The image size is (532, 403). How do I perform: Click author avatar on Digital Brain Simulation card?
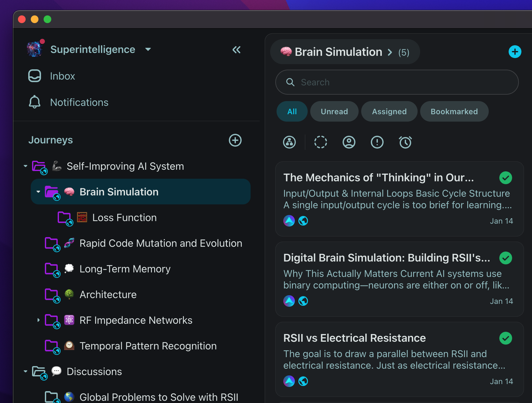[289, 301]
